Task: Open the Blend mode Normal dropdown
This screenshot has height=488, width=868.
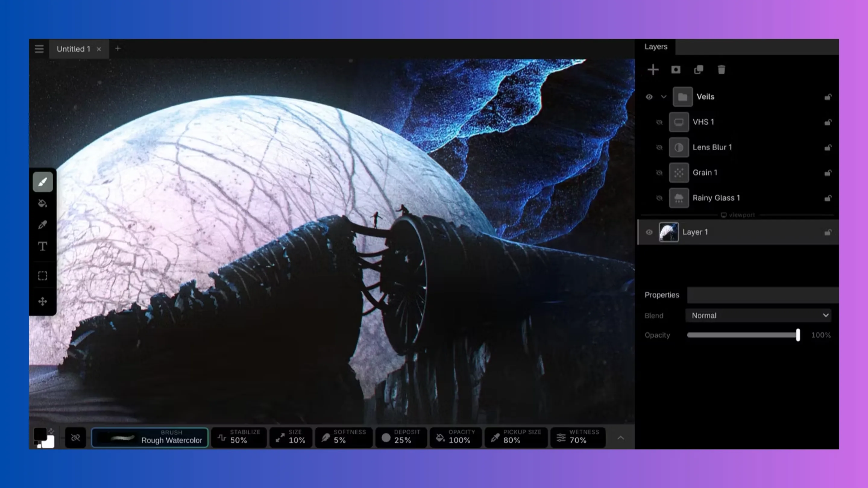Action: coord(759,316)
